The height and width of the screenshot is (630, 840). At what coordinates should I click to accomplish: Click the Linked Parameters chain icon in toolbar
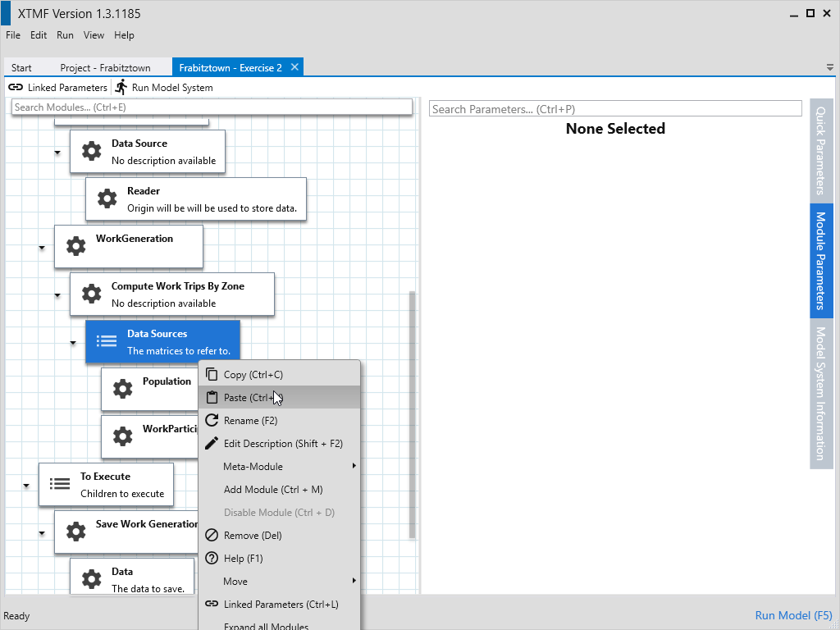click(x=16, y=87)
